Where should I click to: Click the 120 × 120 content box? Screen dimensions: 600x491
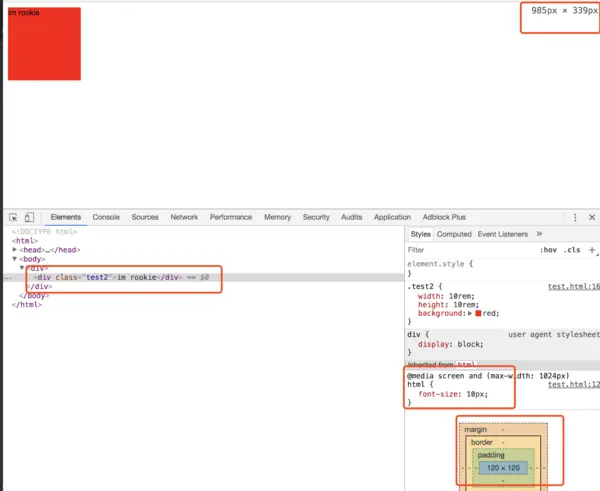tap(503, 468)
